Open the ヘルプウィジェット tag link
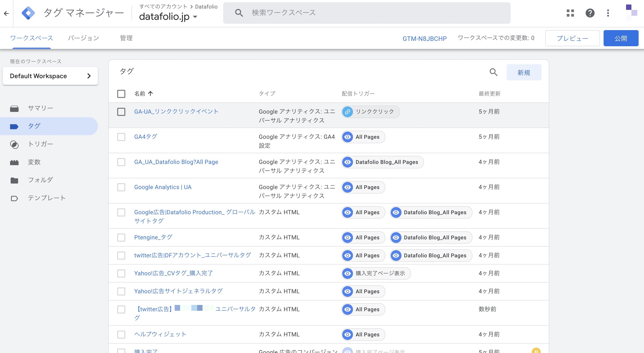Image resolution: width=644 pixels, height=353 pixels. pyautogui.click(x=160, y=334)
